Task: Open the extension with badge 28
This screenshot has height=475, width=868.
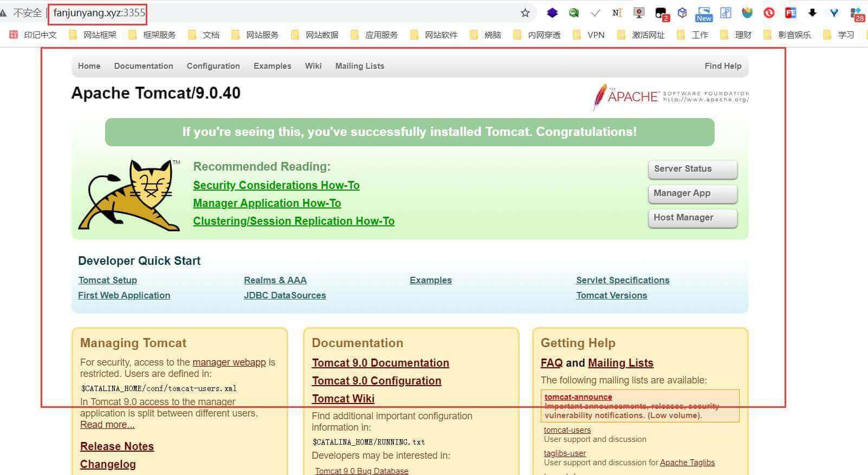Action: tap(857, 14)
